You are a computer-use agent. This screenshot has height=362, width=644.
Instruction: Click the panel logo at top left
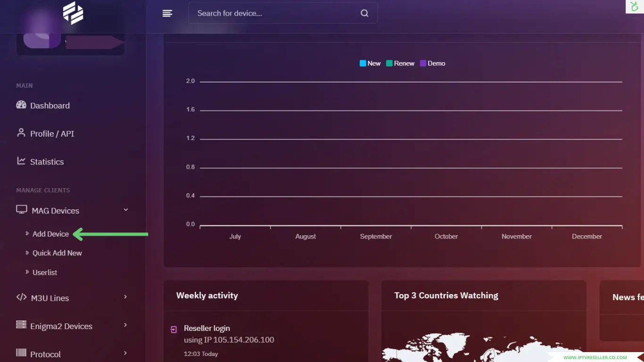point(73,13)
